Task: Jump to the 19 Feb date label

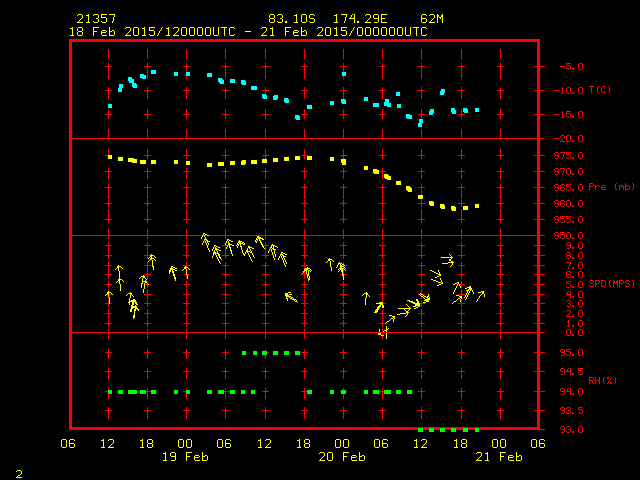Action: click(x=184, y=457)
